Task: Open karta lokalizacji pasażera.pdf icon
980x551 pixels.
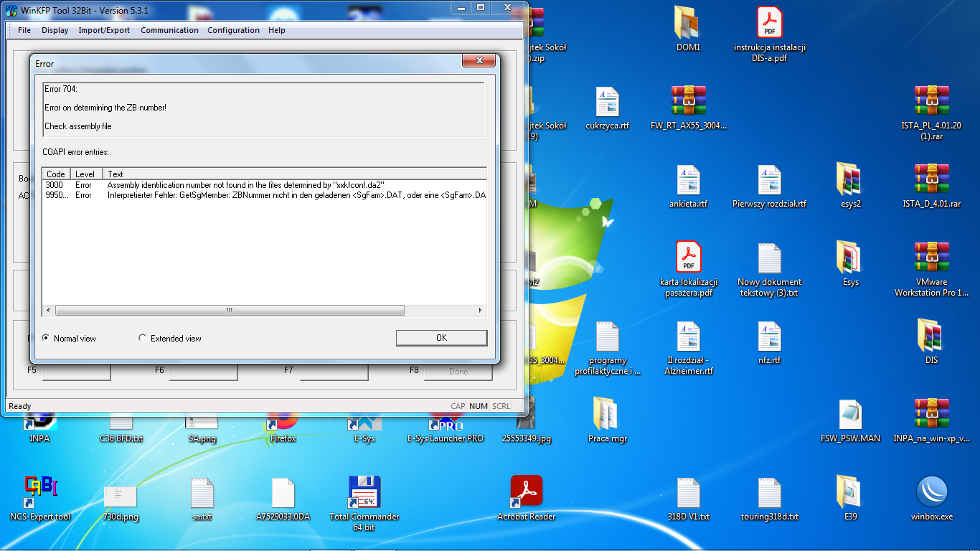Action: tap(688, 258)
